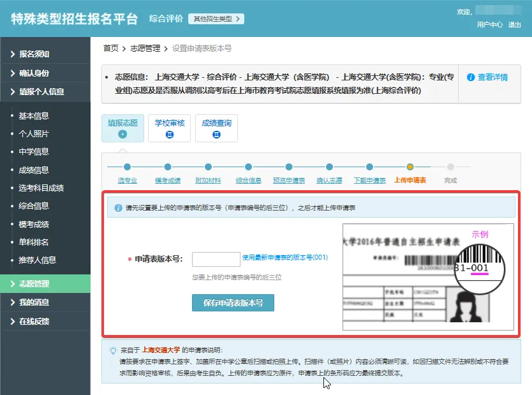The height and width of the screenshot is (395, 532).
Task: Click 退出 to log out
Action: (514, 25)
